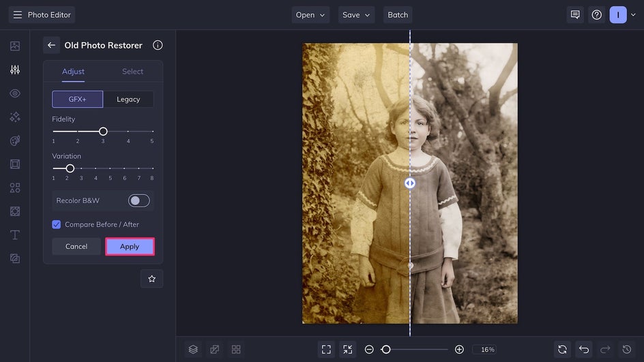Click the shrink to actual size icon
The width and height of the screenshot is (644, 362).
[x=347, y=349]
